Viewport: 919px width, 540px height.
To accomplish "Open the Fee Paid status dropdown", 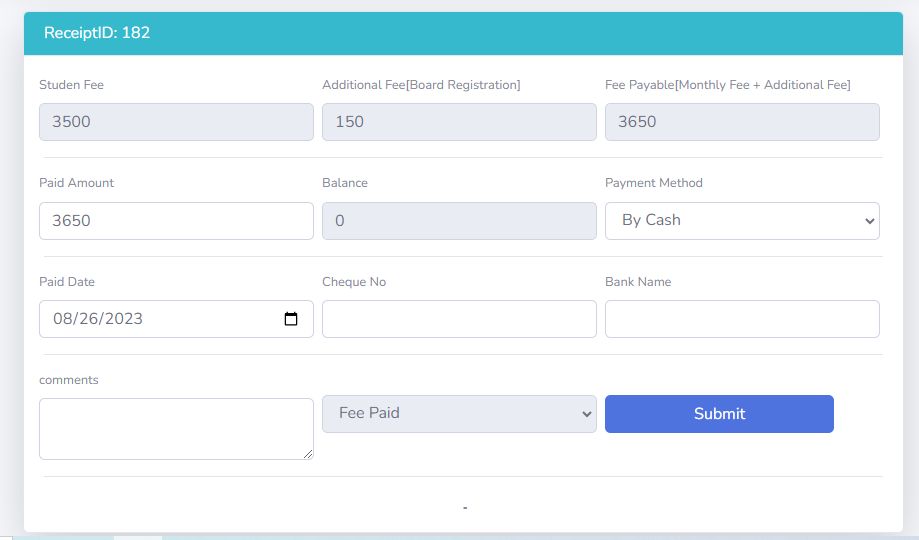I will (459, 414).
